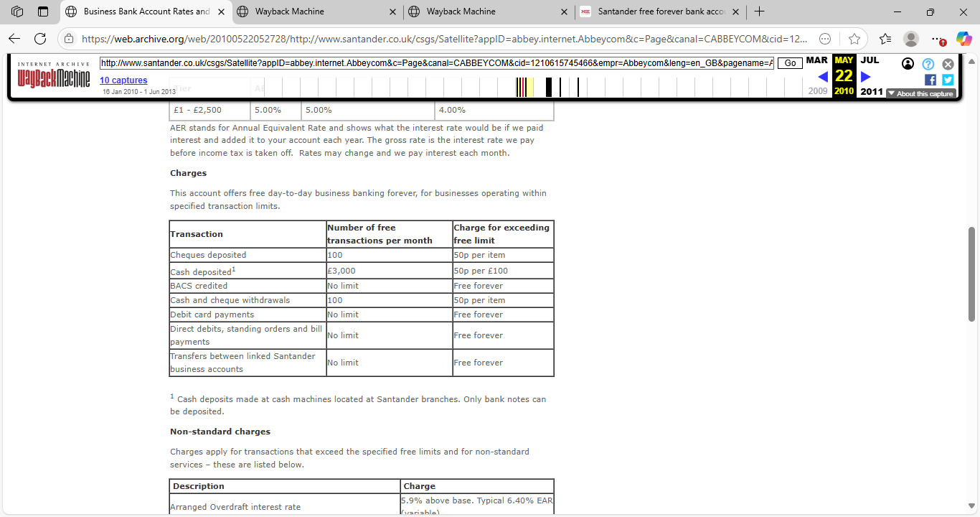Click 'Description' column header
This screenshot has height=517, width=980.
[x=284, y=486]
